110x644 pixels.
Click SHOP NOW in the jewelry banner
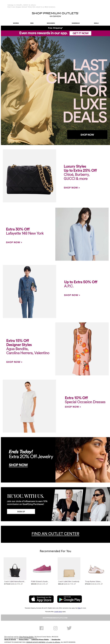18,465
